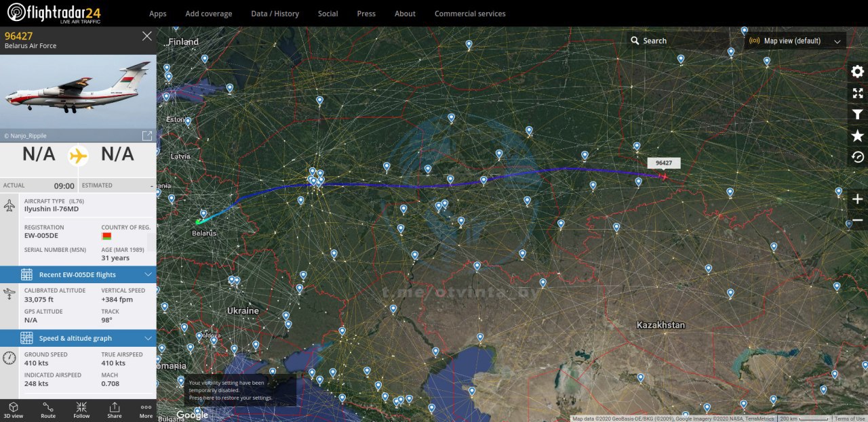Viewport: 868px width, 422px height.
Task: Open the Map view (default) dropdown
Action: tap(795, 41)
